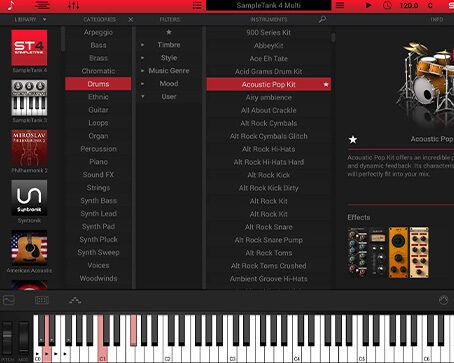Screen dimensions: 454x363
Task: Select the Drums category
Action: coord(98,84)
